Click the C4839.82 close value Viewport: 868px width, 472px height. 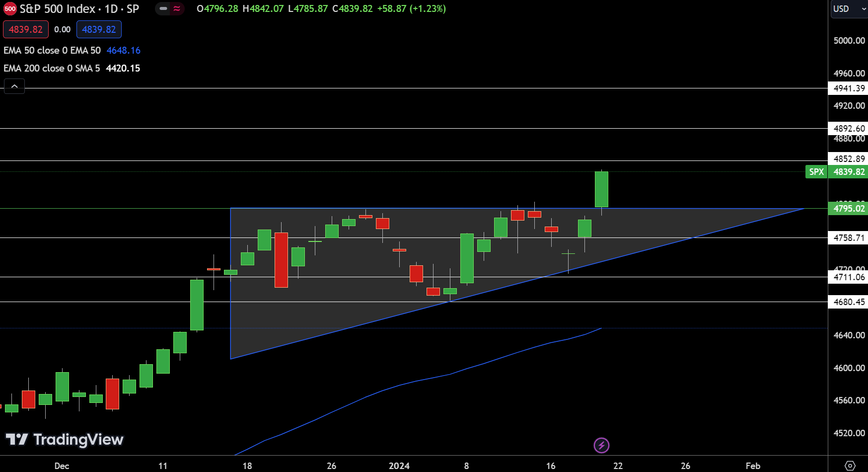click(353, 9)
